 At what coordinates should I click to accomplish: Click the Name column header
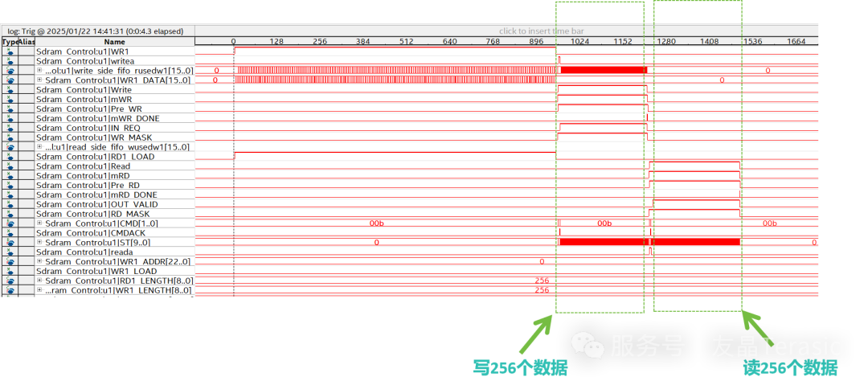pos(114,41)
